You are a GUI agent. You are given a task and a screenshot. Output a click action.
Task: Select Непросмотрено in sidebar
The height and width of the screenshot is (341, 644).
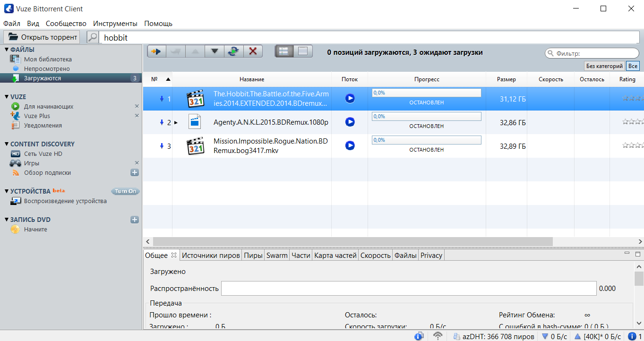(47, 68)
